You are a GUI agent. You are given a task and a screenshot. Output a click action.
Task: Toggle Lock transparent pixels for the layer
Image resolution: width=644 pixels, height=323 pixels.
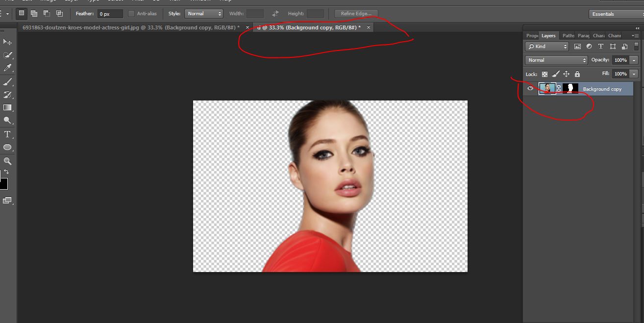(x=545, y=74)
